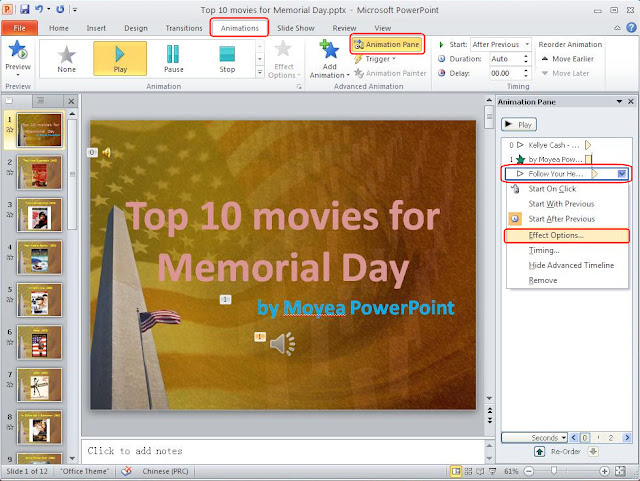Open the Preview dropdown arrow
This screenshot has height=481, width=640.
pos(18,75)
